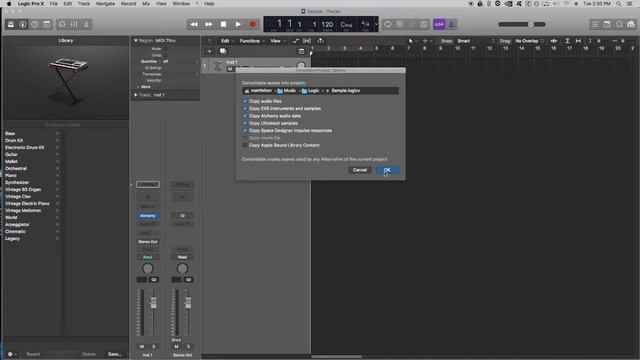Toggle the Toolbar button in control bar
The height and width of the screenshot is (360, 640).
pos(47,24)
